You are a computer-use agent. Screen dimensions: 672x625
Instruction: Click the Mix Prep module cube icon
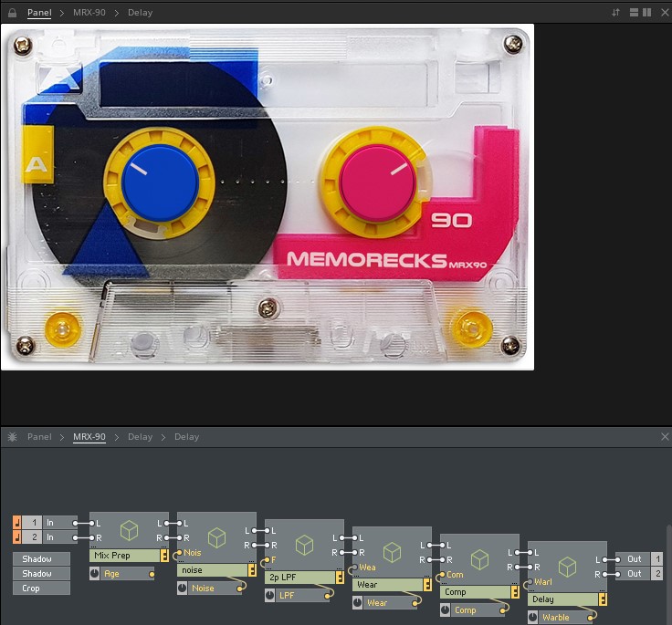pyautogui.click(x=129, y=530)
